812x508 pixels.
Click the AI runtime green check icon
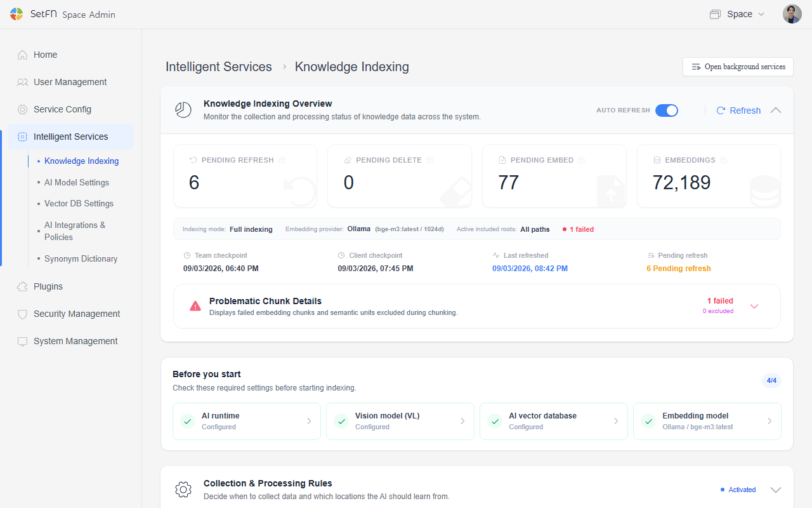tap(187, 421)
